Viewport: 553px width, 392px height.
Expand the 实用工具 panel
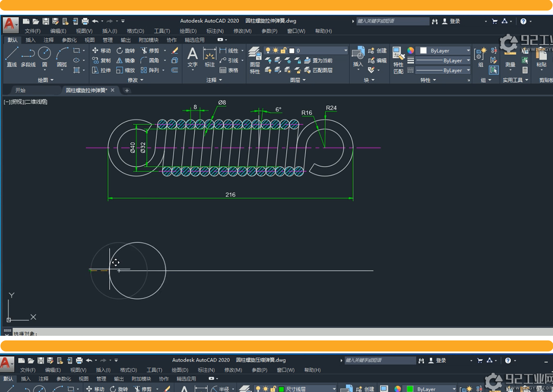(x=516, y=80)
